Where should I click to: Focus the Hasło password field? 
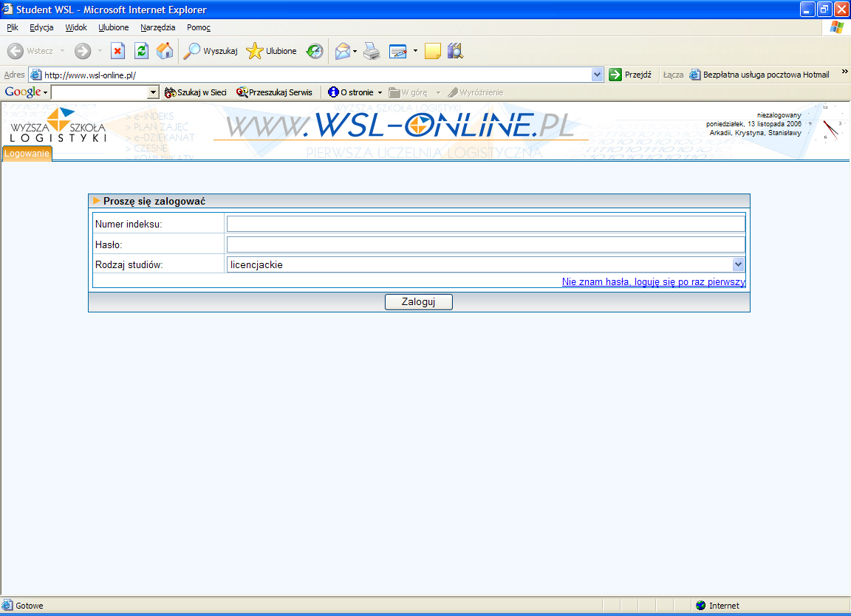coord(486,244)
